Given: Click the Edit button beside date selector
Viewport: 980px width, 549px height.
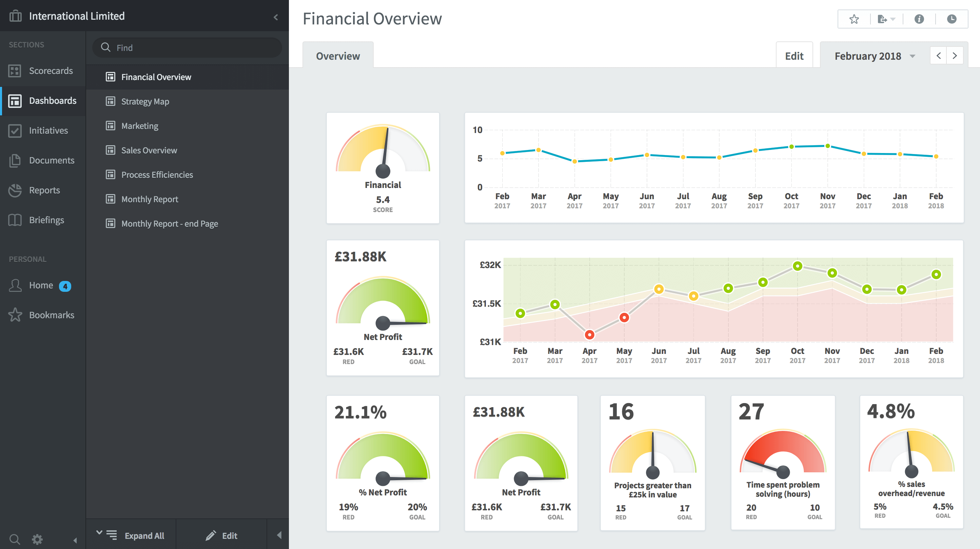Looking at the screenshot, I should [794, 56].
